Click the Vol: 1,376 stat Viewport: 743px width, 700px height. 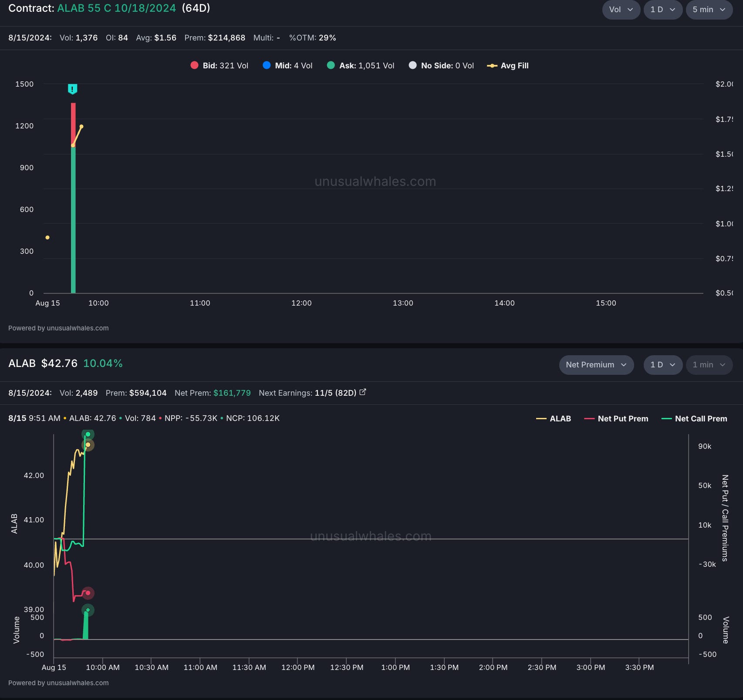(x=78, y=38)
